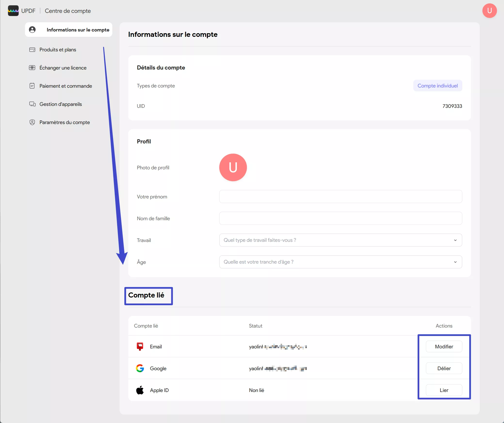The image size is (504, 423).
Task: Click the Compte lié column header in table
Action: (x=146, y=326)
